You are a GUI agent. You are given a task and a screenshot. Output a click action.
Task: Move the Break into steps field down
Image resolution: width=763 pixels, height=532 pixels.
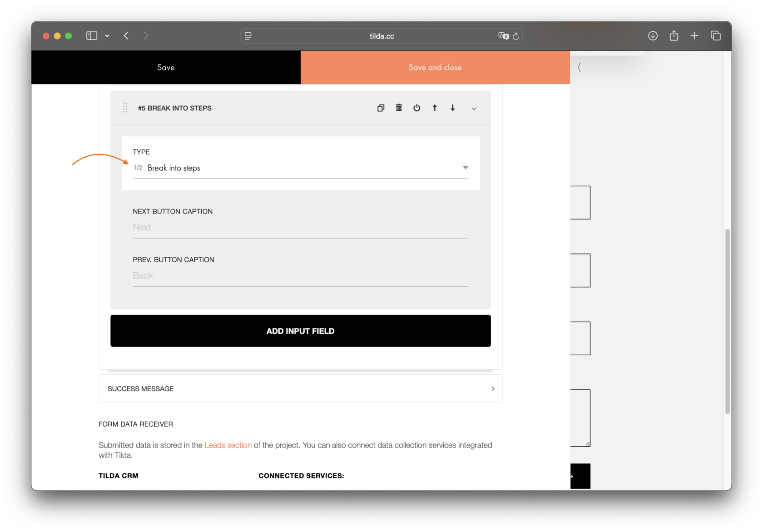click(x=453, y=108)
